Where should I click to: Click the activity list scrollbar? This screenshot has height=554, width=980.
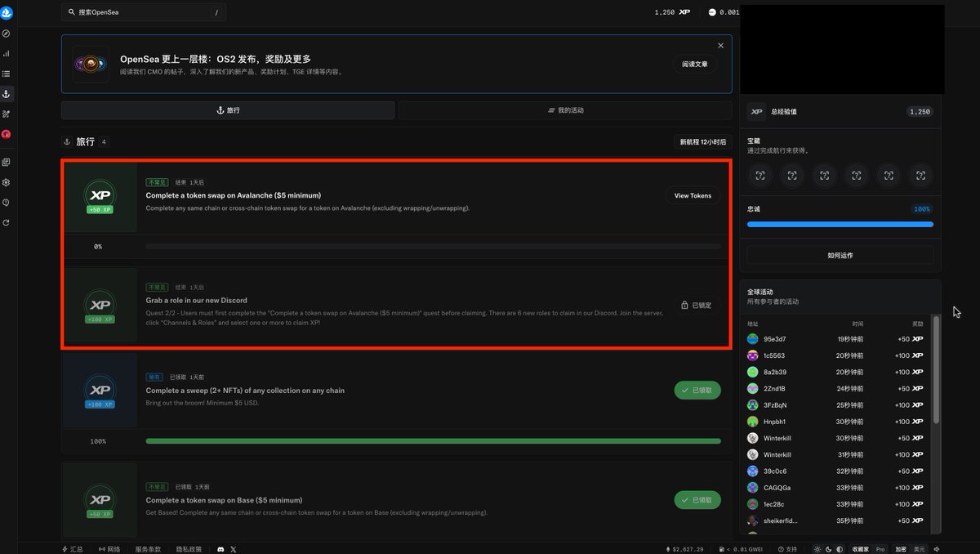pyautogui.click(x=936, y=370)
